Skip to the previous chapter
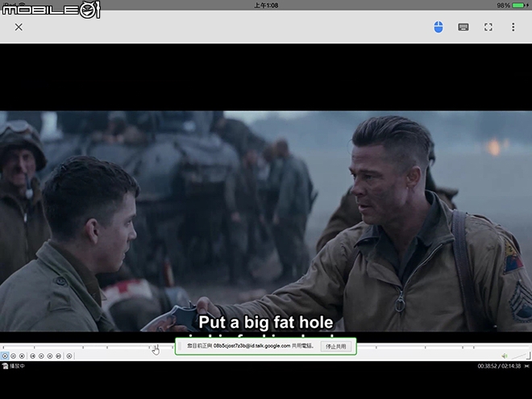Viewport: 532px width, 399px height. coord(32,356)
